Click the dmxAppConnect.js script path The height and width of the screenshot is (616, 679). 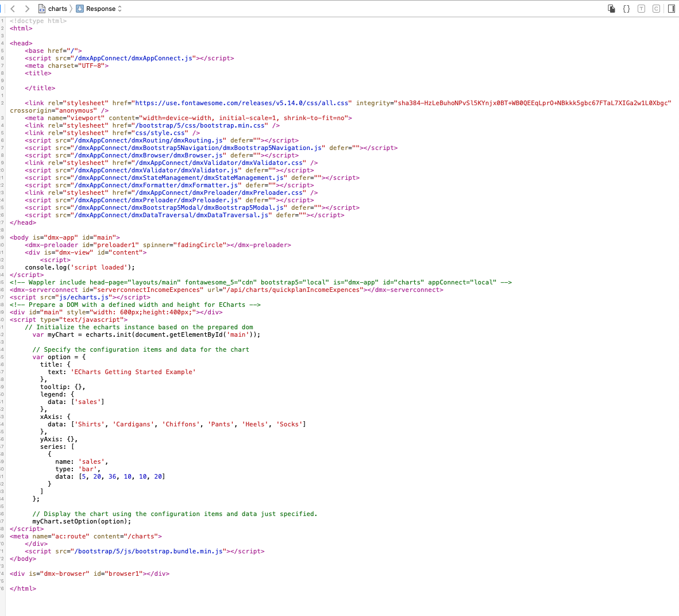click(x=133, y=58)
